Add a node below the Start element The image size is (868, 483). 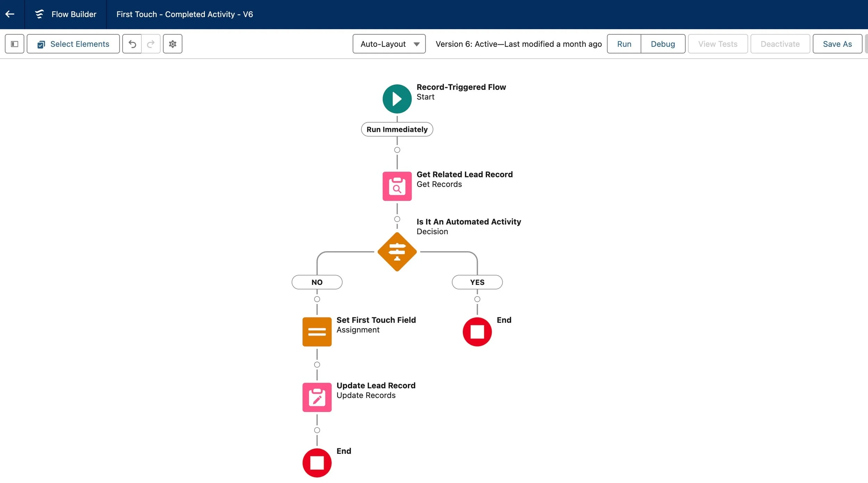[397, 150]
